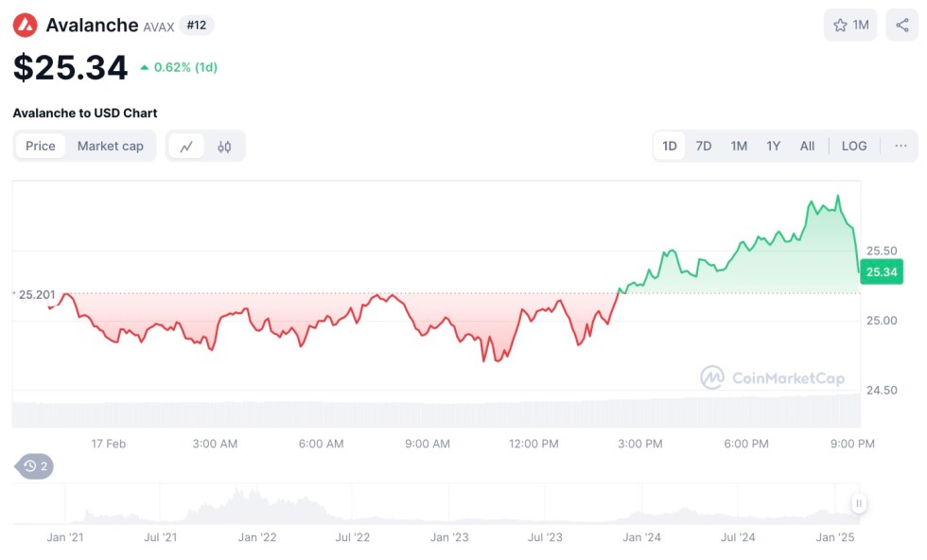Click the share icon button
This screenshot has width=927, height=560.
[x=901, y=26]
